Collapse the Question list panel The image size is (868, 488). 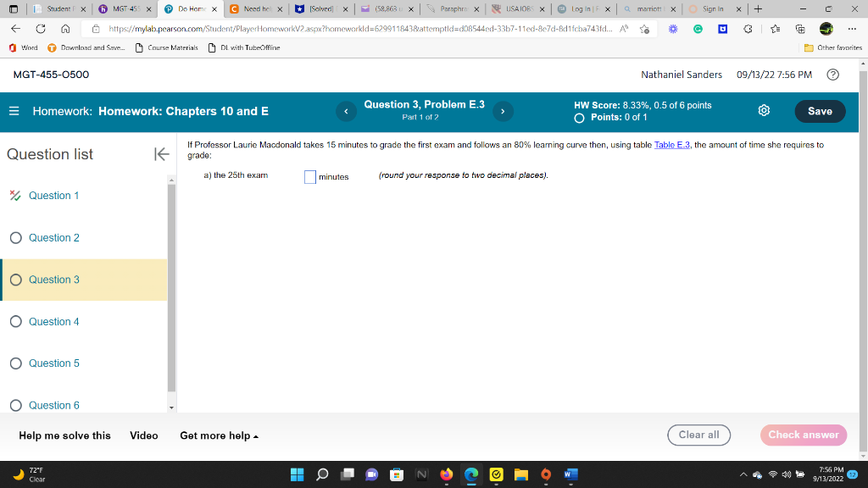coord(160,153)
